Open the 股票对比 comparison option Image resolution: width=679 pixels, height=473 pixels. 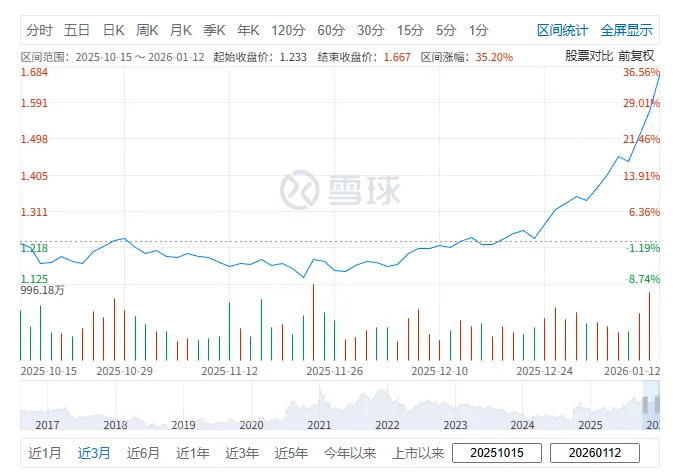point(588,55)
